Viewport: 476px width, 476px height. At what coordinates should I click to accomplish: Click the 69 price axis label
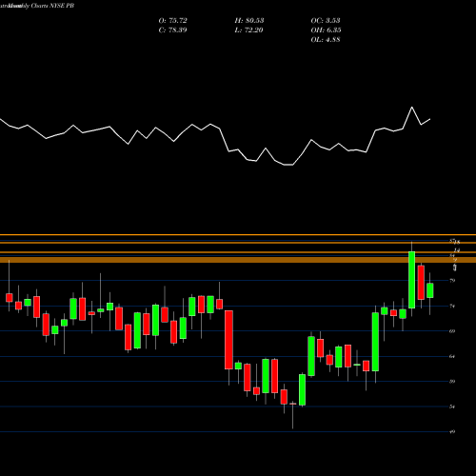452,331
